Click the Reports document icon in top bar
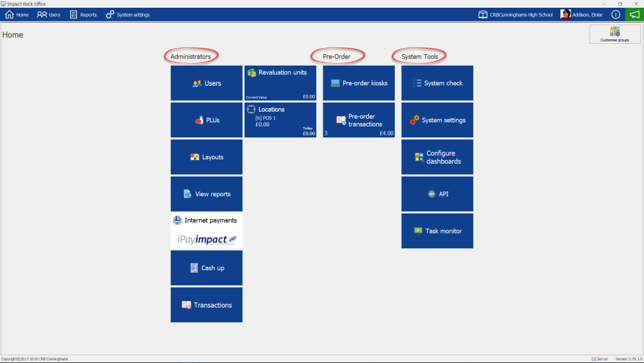Screen dimensions: 644x363 [x=73, y=15]
